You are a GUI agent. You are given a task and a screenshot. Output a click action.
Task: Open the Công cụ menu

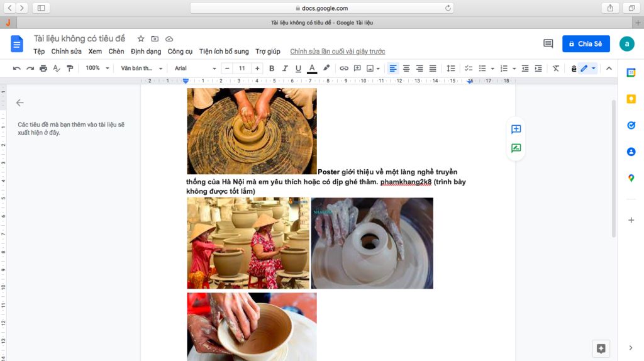(x=180, y=52)
